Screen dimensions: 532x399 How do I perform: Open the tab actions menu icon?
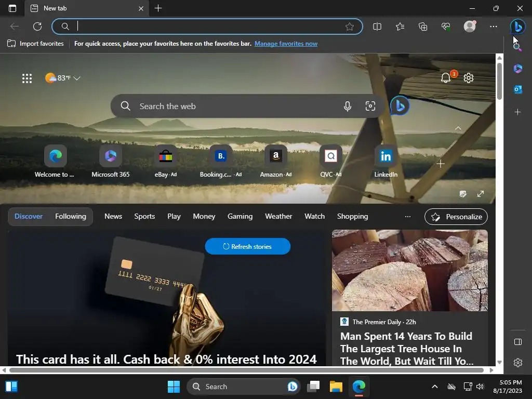tap(12, 8)
